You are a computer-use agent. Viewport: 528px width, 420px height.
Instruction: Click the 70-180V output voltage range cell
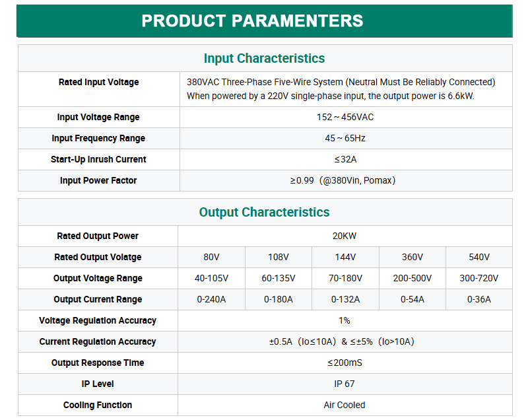click(x=345, y=278)
